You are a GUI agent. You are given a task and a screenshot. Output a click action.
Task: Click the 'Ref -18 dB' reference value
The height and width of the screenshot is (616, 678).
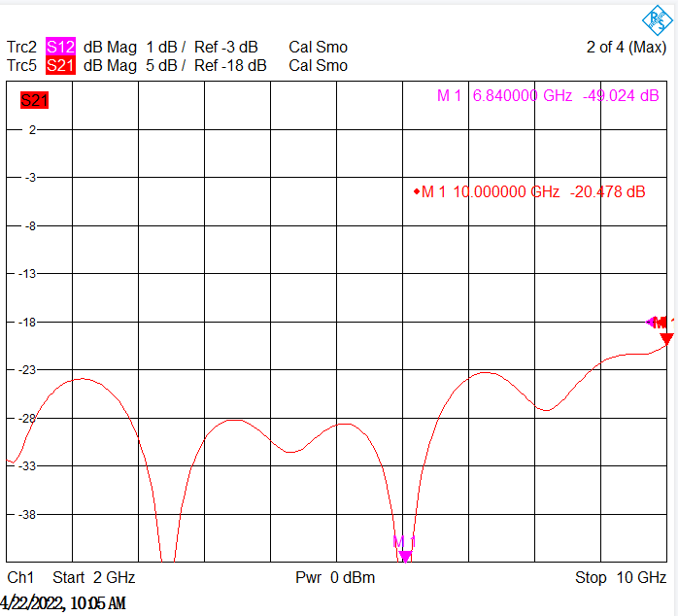230,65
